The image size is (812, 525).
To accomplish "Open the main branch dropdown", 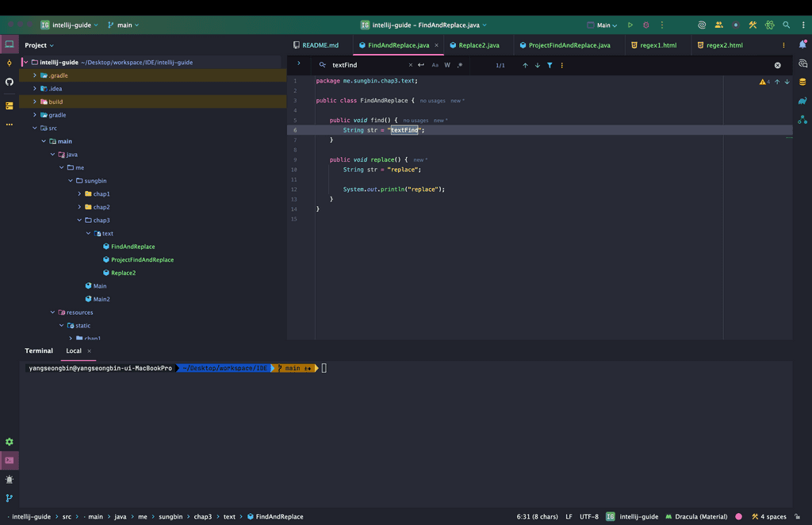I will (123, 25).
